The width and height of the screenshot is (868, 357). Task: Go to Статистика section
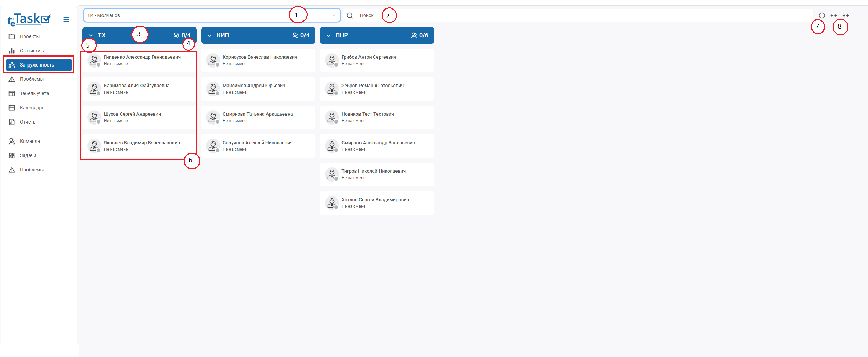point(33,51)
